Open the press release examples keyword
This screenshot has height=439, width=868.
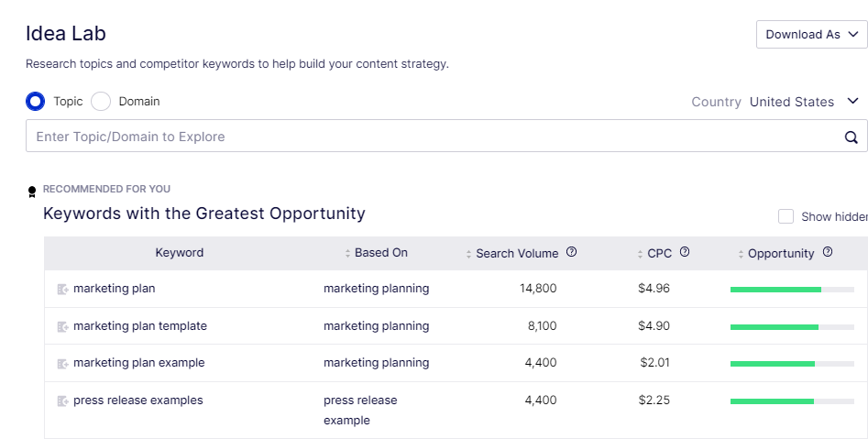[x=137, y=401]
